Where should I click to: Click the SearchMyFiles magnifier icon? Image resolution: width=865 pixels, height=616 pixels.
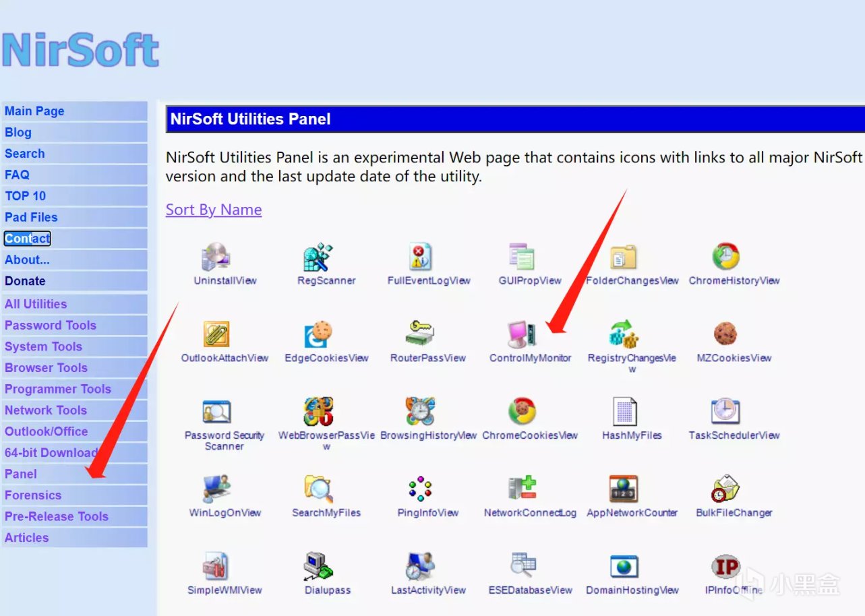click(318, 489)
